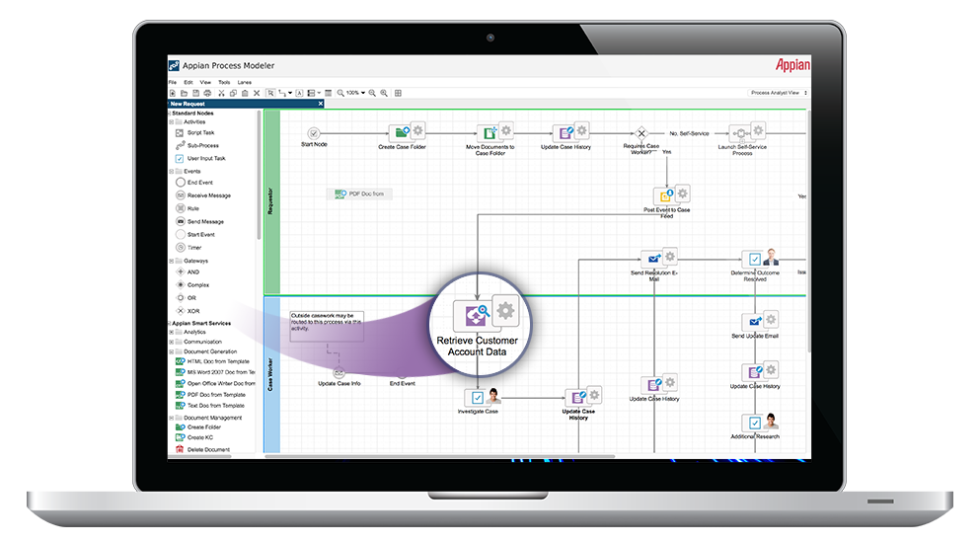This screenshot has height=543, width=980.
Task: Close the New Request palette panel
Action: click(x=320, y=104)
